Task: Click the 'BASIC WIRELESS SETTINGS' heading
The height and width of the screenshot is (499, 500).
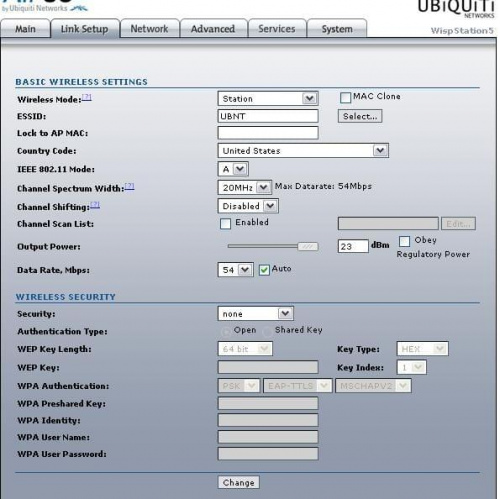Action: click(x=81, y=82)
